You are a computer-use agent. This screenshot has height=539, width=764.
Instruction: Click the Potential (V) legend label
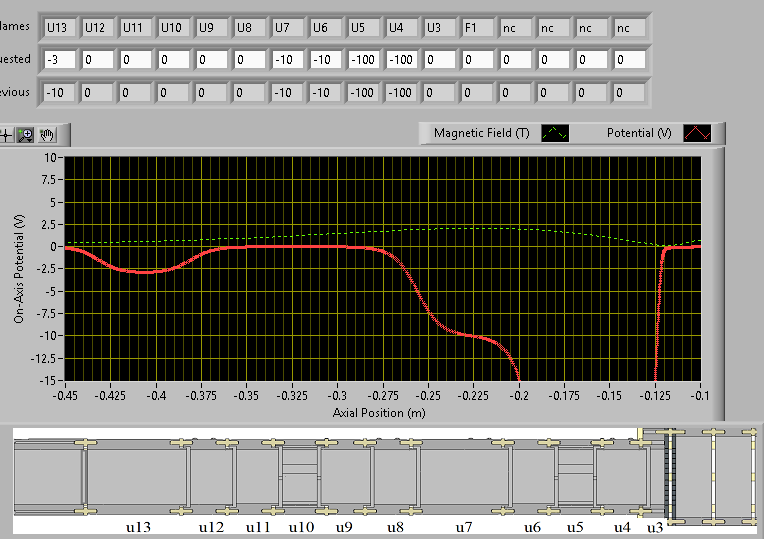click(639, 133)
